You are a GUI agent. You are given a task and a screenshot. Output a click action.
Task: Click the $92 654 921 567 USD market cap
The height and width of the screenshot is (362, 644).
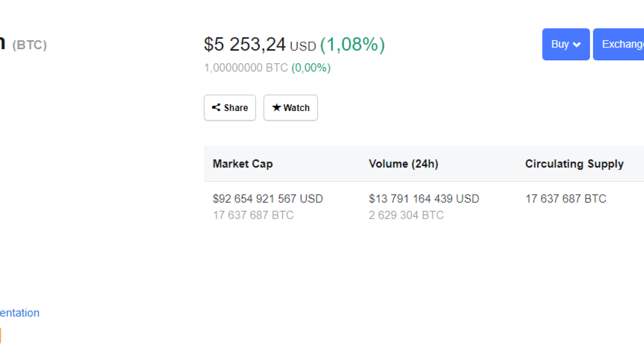pos(268,199)
